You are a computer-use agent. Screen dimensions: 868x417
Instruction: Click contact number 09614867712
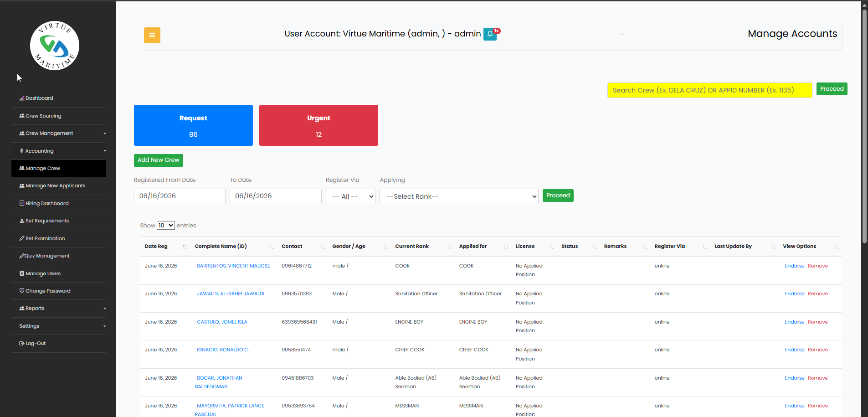[x=297, y=266]
